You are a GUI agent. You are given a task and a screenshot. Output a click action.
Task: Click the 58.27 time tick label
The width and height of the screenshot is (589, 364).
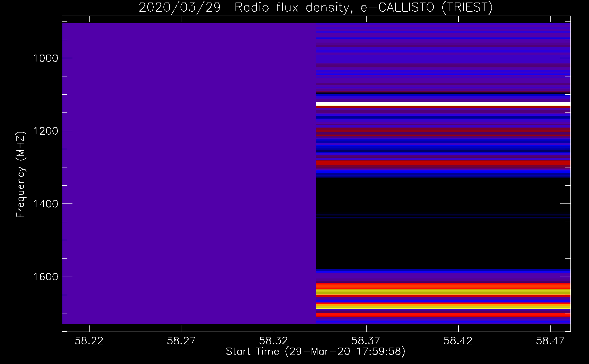(181, 341)
